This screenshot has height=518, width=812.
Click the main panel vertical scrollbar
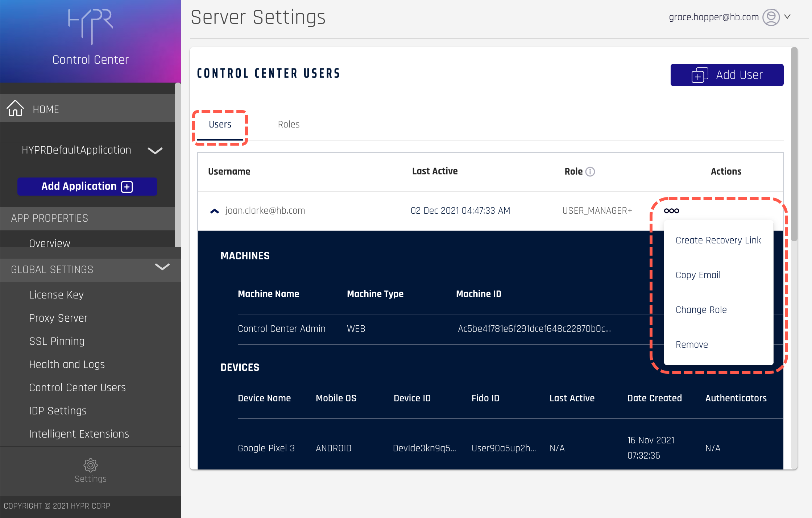click(x=794, y=145)
